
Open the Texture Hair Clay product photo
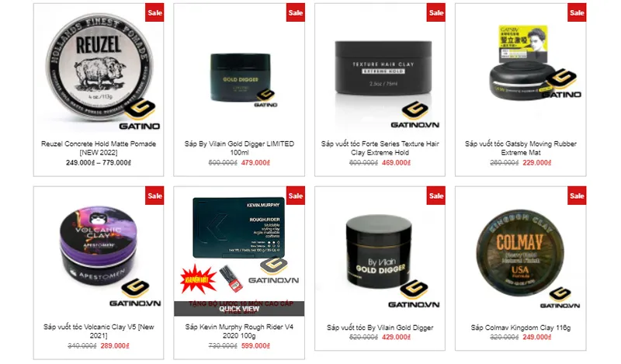click(380, 69)
